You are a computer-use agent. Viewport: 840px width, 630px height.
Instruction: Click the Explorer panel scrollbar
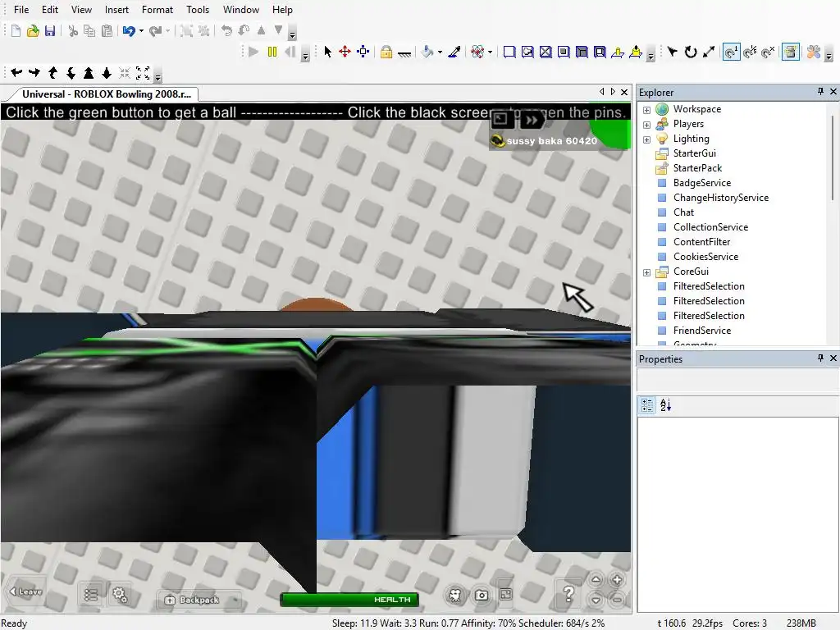point(833,157)
